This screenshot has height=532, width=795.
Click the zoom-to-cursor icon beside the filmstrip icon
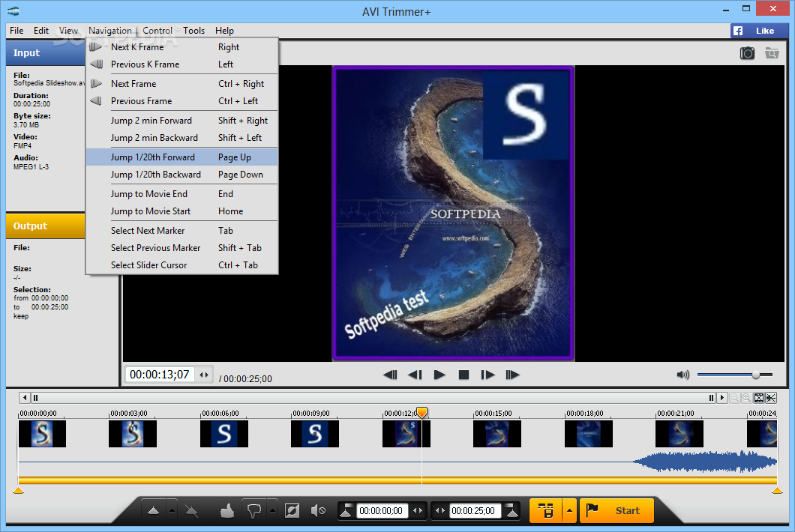tap(771, 398)
